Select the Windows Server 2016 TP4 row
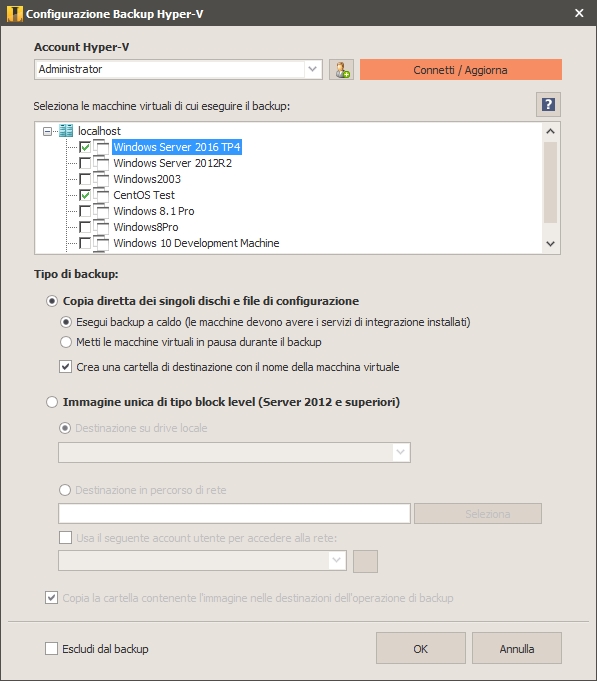 click(x=177, y=147)
